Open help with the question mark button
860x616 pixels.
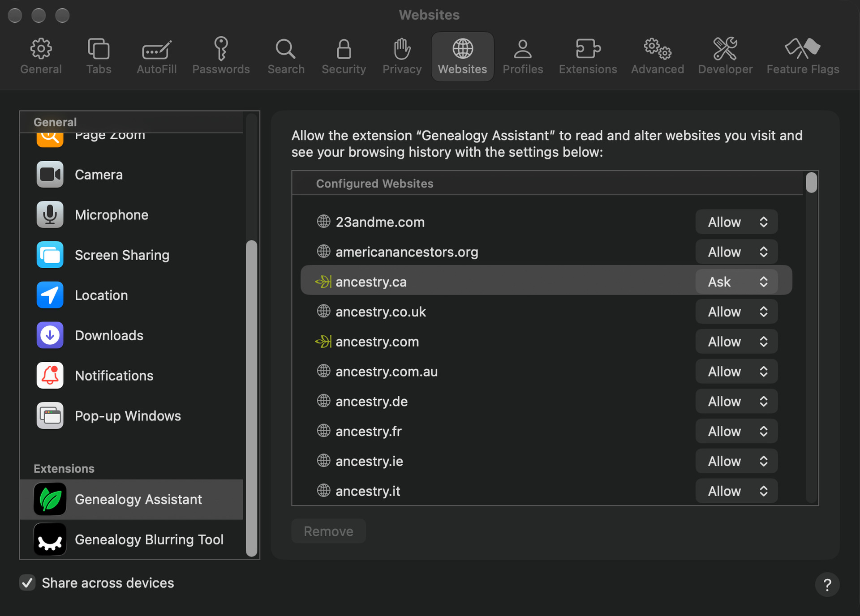827,585
